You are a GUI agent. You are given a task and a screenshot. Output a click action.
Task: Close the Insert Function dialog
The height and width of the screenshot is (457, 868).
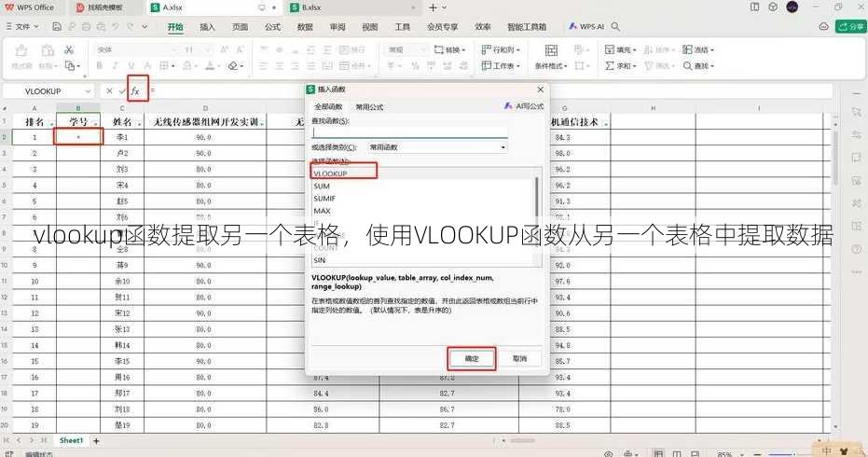click(541, 90)
